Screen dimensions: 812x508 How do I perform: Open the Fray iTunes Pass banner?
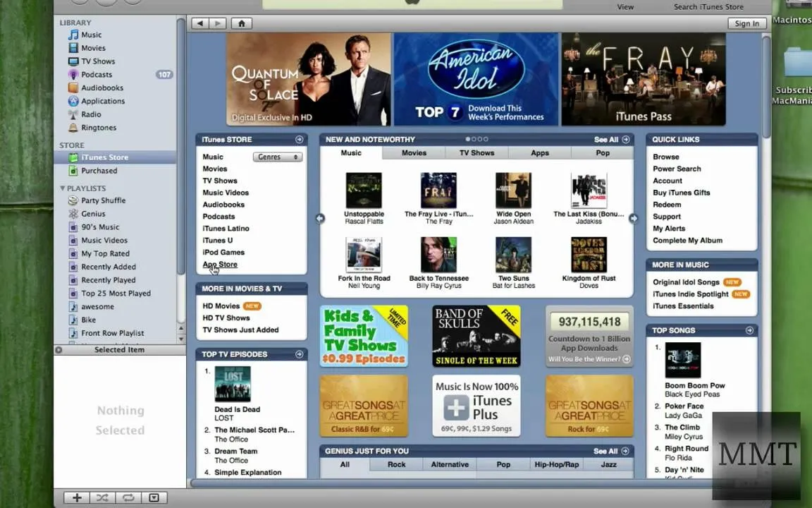coord(644,79)
